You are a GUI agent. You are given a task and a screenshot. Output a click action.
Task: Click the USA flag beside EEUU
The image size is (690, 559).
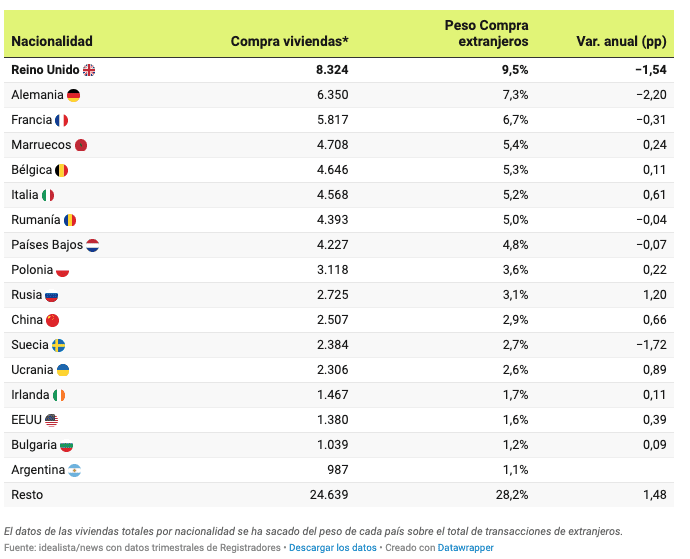pos(52,420)
